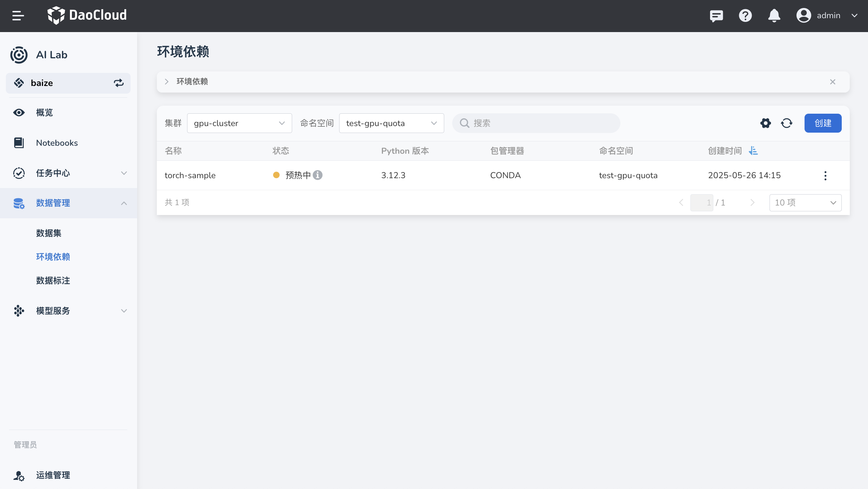Image resolution: width=868 pixels, height=489 pixels.
Task: Open the 10 项 page size dropdown
Action: [805, 203]
